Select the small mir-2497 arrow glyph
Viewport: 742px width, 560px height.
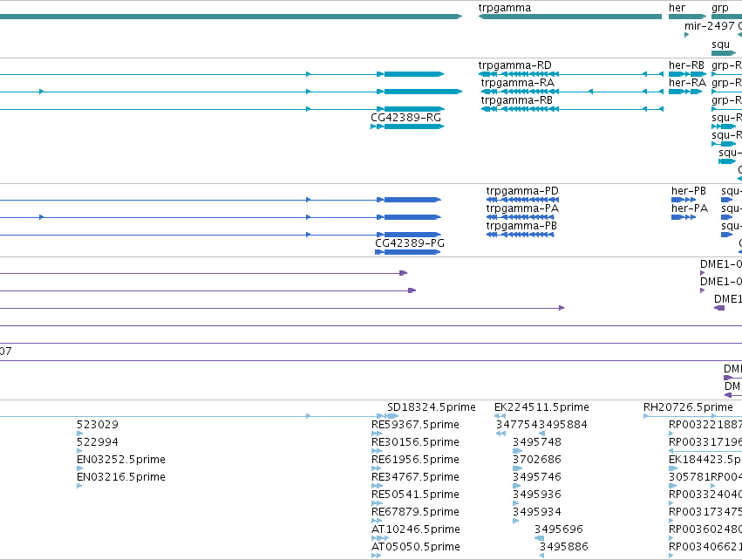(x=687, y=35)
